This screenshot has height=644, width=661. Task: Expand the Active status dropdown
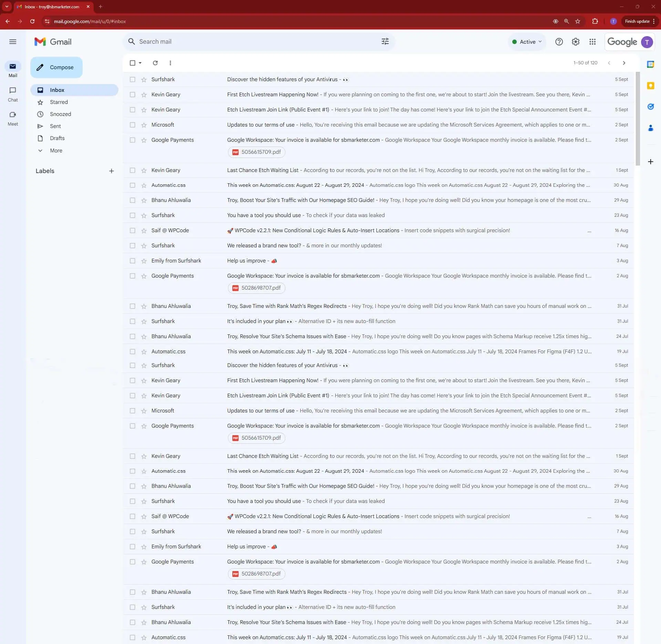(x=527, y=42)
